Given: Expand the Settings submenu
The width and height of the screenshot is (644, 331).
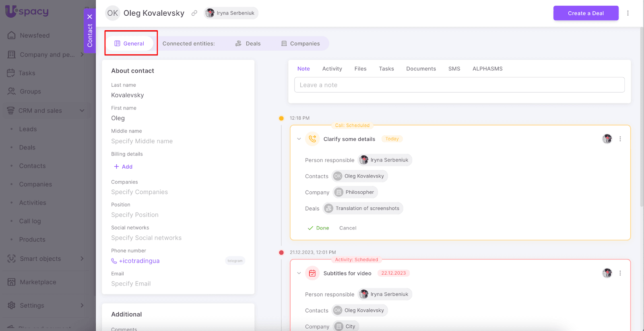Looking at the screenshot, I should point(82,306).
